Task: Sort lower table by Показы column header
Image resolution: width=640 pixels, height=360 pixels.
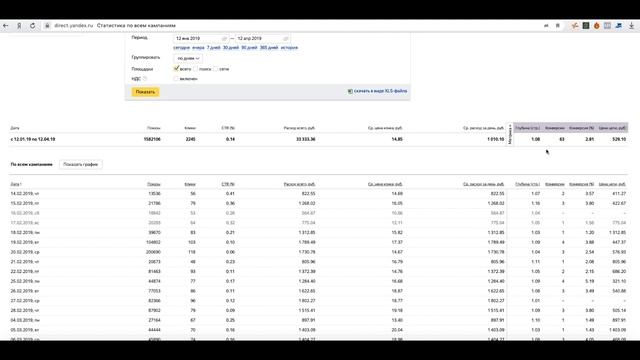Action: tap(154, 184)
